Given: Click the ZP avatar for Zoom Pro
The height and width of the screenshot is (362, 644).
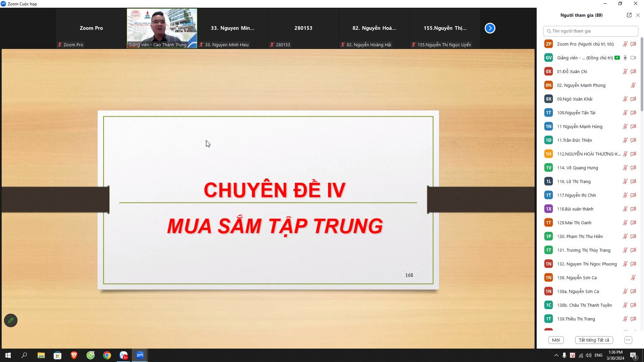Looking at the screenshot, I should (548, 44).
